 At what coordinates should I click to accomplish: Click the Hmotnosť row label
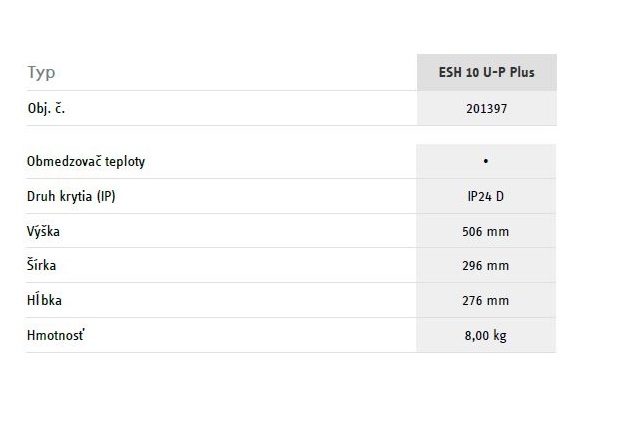(55, 335)
